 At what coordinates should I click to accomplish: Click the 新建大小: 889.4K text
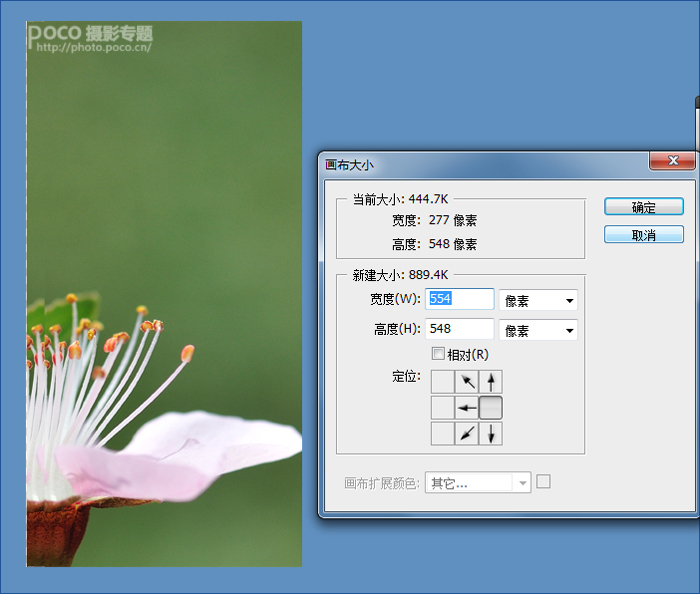(x=400, y=274)
